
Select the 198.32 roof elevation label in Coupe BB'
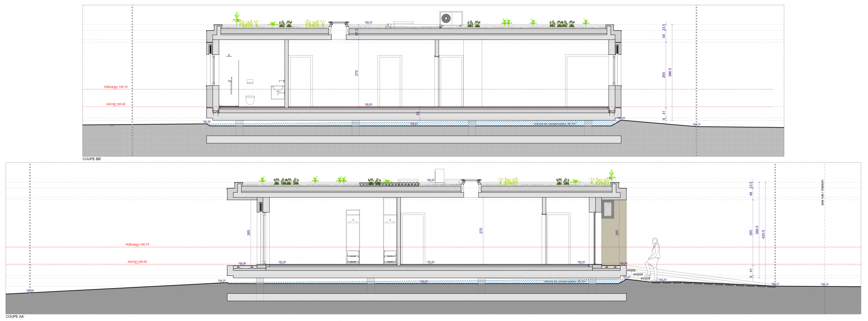tap(368, 22)
